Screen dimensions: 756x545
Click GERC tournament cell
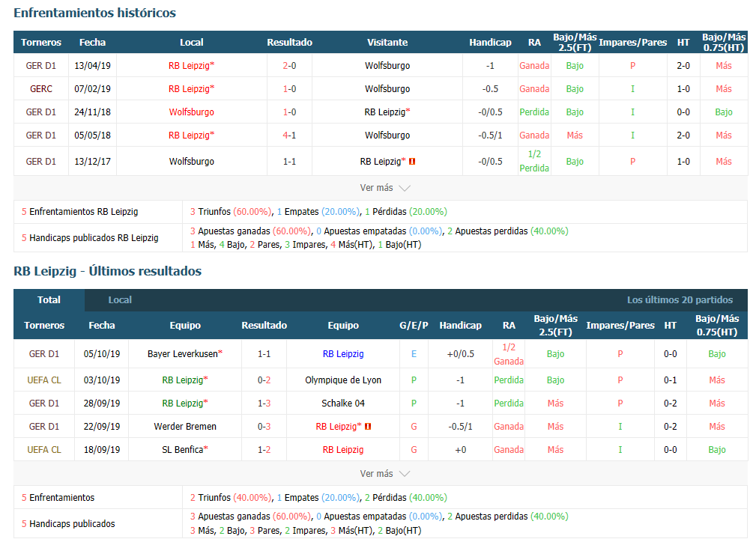coord(41,88)
